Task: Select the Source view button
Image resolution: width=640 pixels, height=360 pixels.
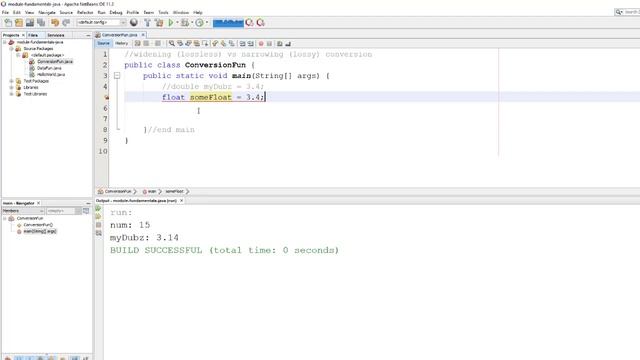Action: [x=103, y=44]
